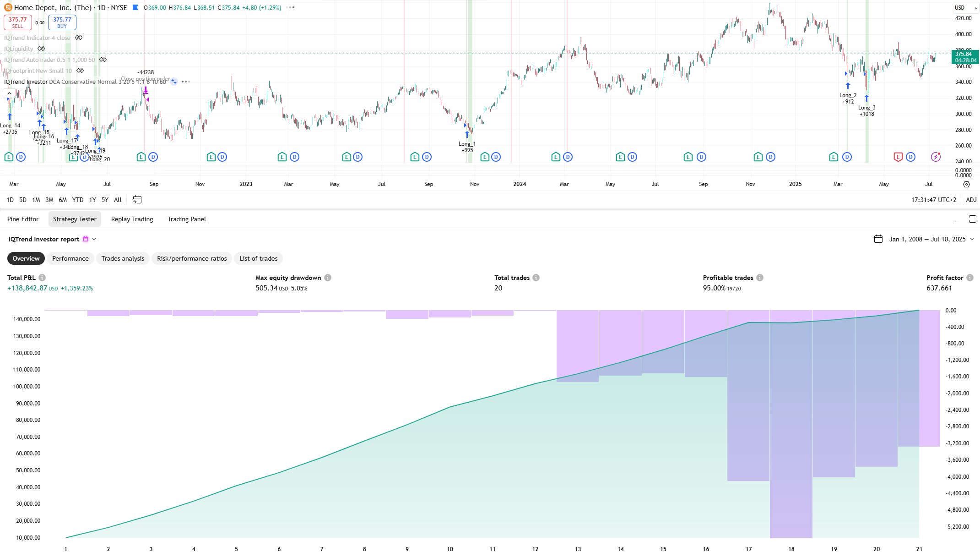Click the blue flag next to NYSE

(135, 7)
